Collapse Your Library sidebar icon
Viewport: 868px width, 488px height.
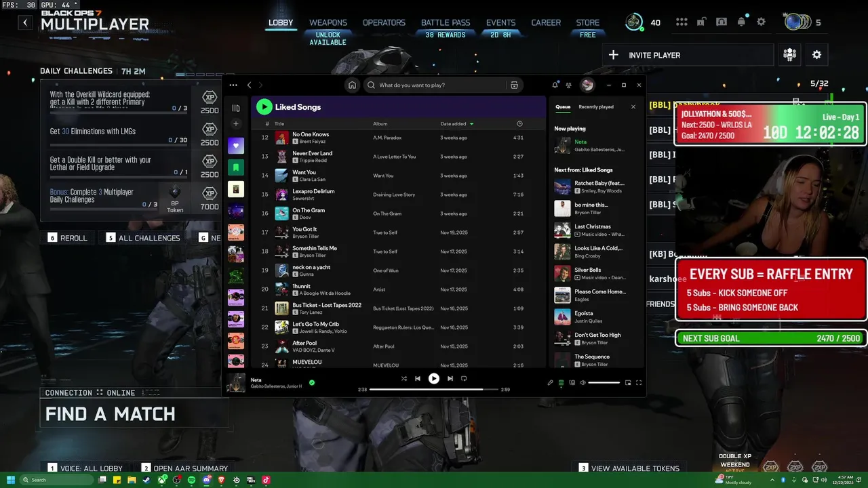[236, 108]
